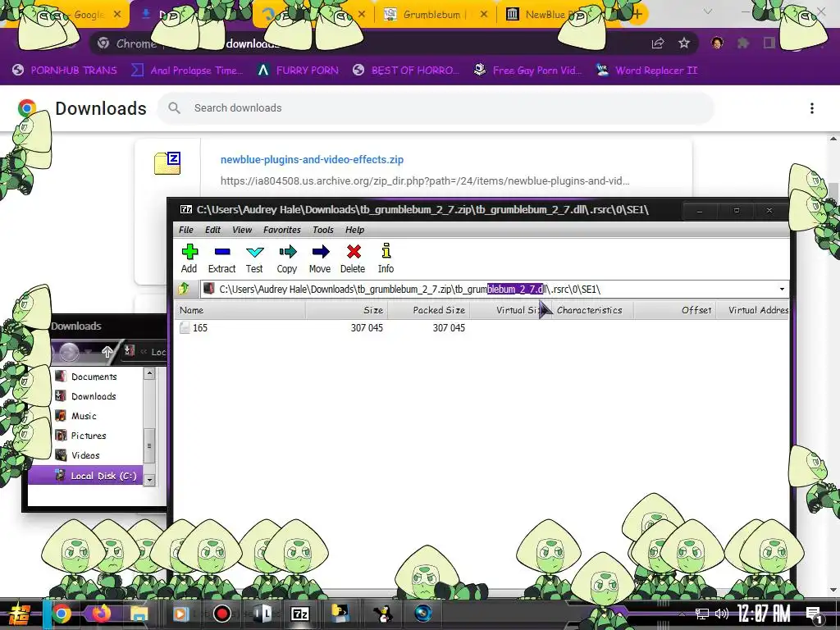The height and width of the screenshot is (630, 840).
Task: Sort by the Characteristics column header
Action: 591,310
